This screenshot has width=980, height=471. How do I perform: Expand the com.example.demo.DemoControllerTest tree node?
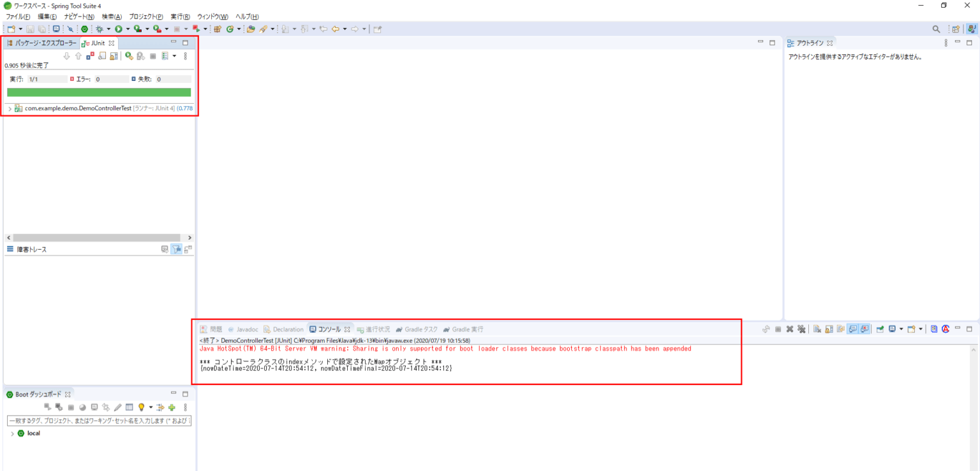click(x=10, y=108)
